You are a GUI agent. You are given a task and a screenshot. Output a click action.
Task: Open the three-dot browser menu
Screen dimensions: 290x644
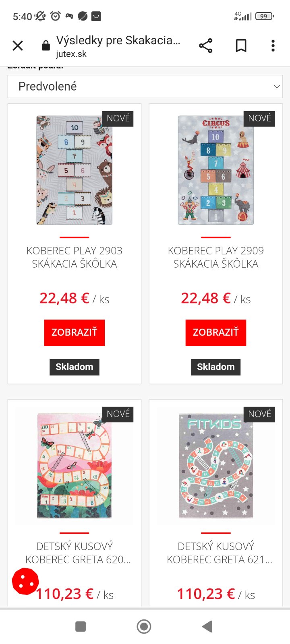[273, 46]
